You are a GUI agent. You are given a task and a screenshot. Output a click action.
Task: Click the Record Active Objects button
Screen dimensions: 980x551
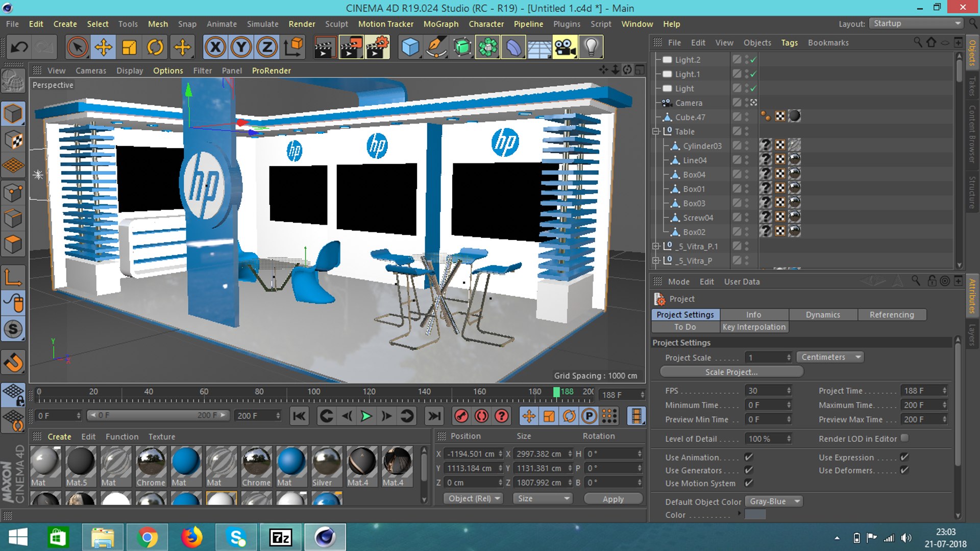(461, 416)
